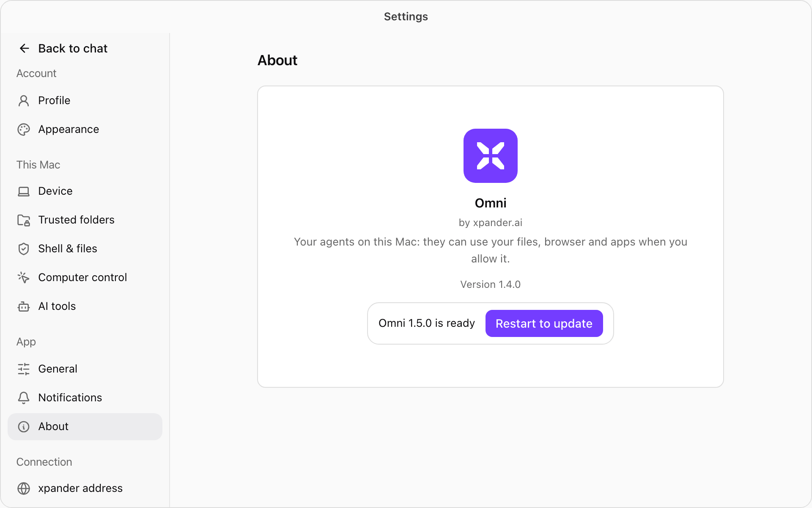Click the Notifications bell icon
Viewport: 812px width, 508px height.
coord(24,398)
